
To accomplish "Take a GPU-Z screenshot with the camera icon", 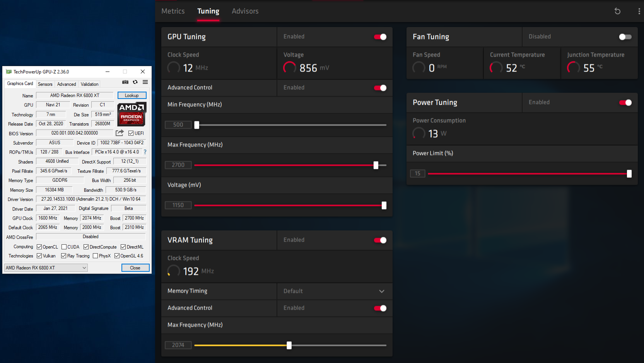I will point(125,82).
